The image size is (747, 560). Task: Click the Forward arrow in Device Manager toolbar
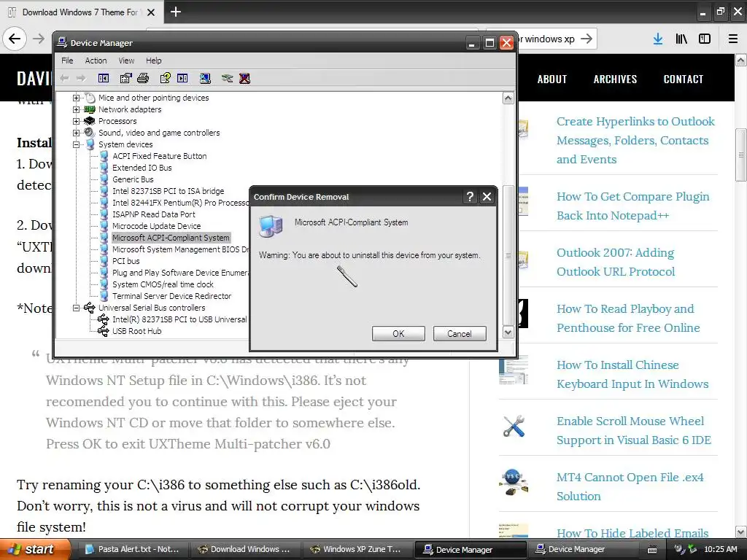pos(81,79)
